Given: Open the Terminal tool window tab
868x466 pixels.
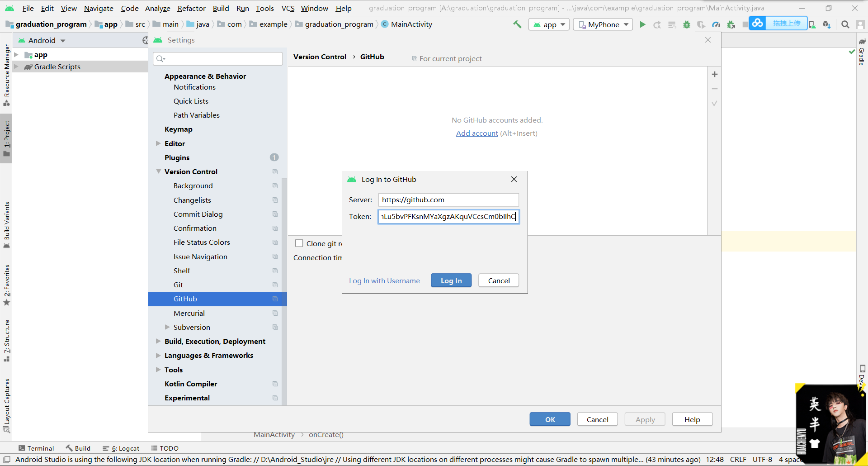Looking at the screenshot, I should click(36, 448).
